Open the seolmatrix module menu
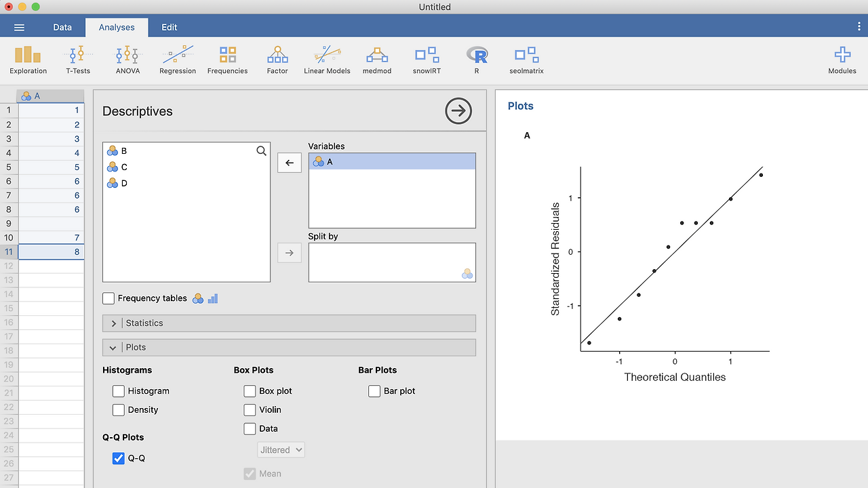Screen dimensions: 868x488 pos(526,60)
